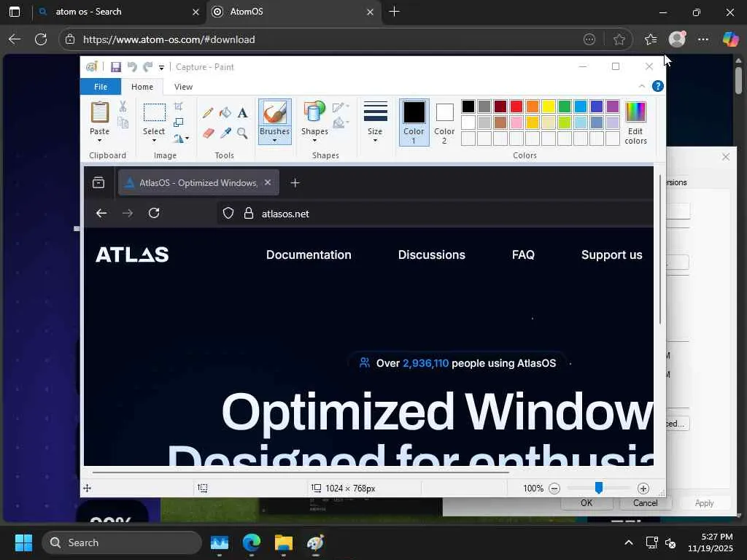747x560 pixels.
Task: Collapse the Paint ribbon with the chevron
Action: (642, 86)
